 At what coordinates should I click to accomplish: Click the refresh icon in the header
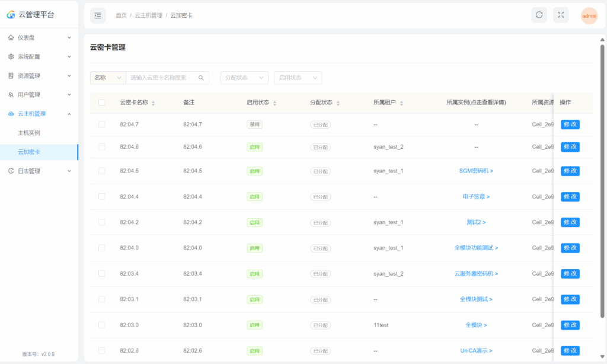tap(539, 15)
